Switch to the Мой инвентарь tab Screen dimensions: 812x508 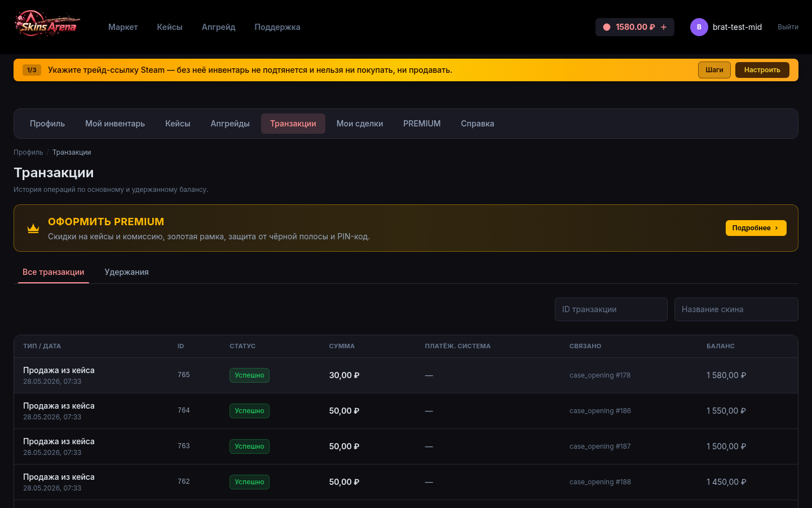tap(115, 124)
